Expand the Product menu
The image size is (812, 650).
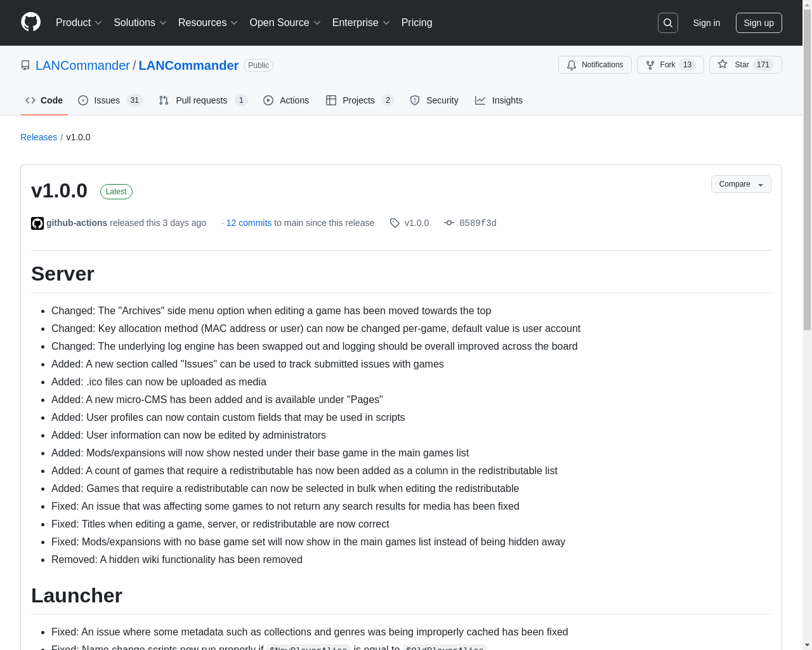pyautogui.click(x=79, y=23)
